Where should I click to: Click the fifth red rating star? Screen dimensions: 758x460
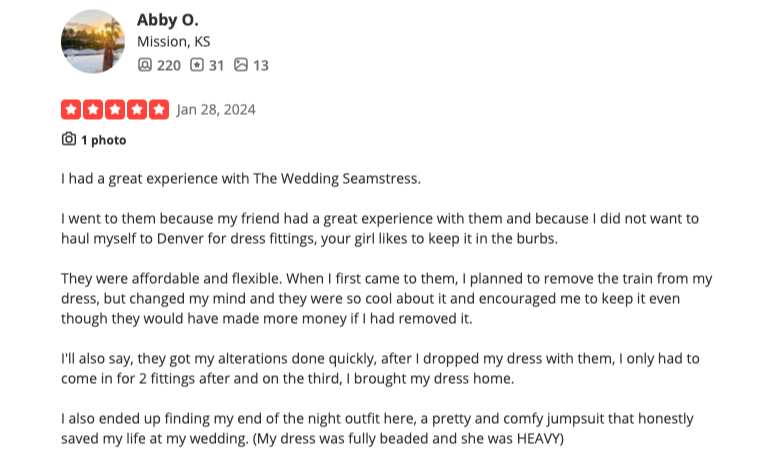pos(159,110)
